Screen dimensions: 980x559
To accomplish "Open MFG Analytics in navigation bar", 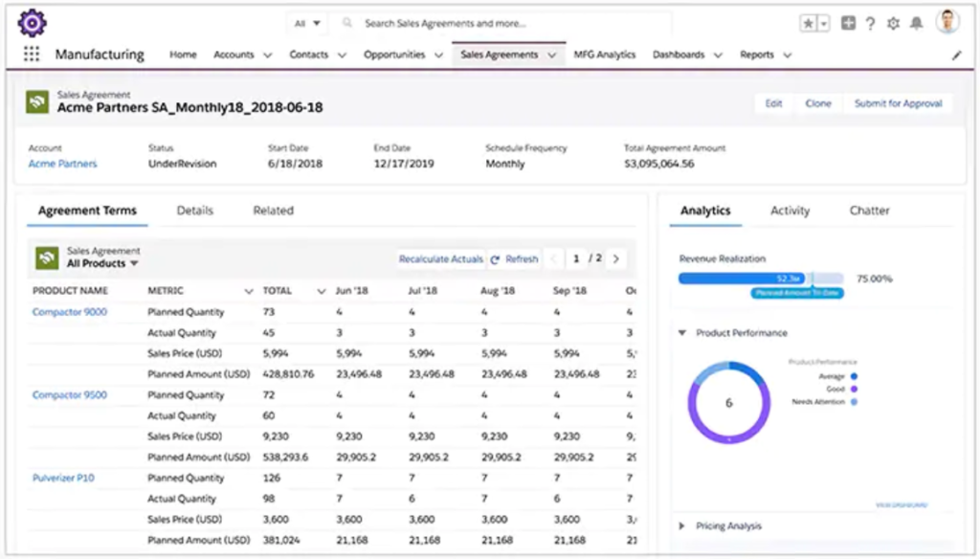I will (x=604, y=56).
